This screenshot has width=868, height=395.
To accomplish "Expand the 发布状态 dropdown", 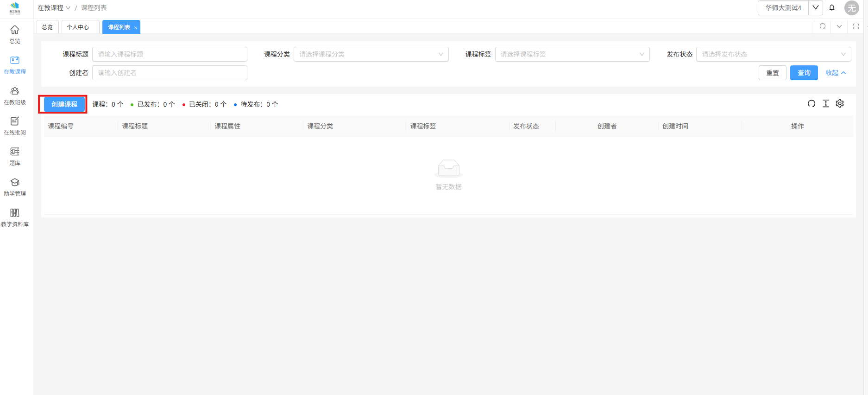I will (x=773, y=54).
